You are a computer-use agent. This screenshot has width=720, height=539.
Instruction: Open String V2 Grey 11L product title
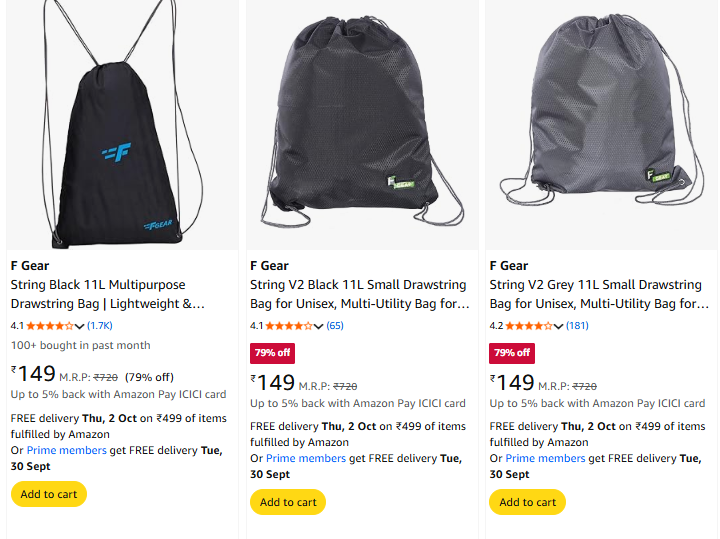tap(599, 295)
